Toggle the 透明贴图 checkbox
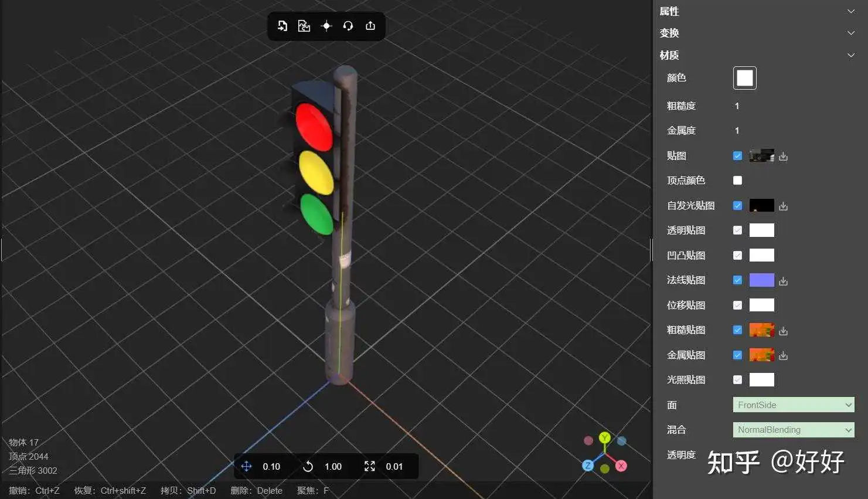Viewport: 868px width, 499px height. [737, 230]
